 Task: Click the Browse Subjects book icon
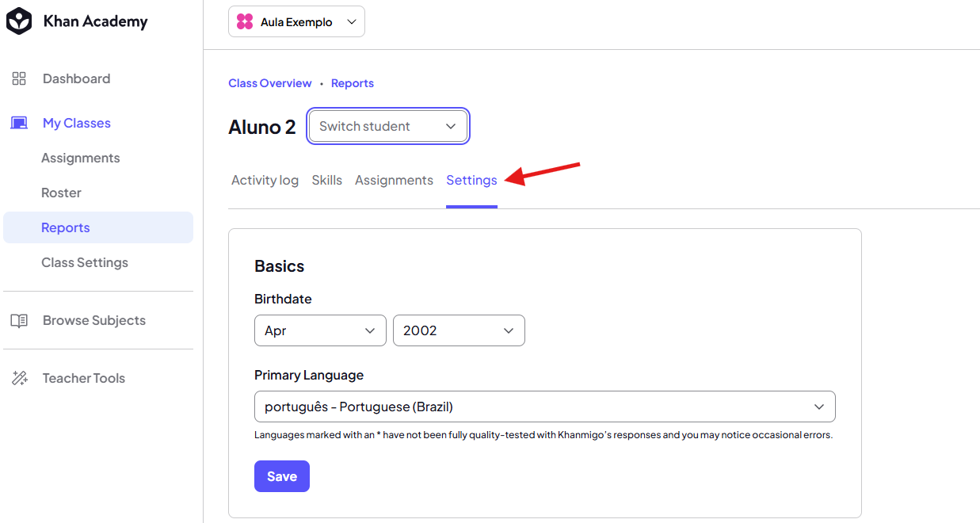(19, 320)
